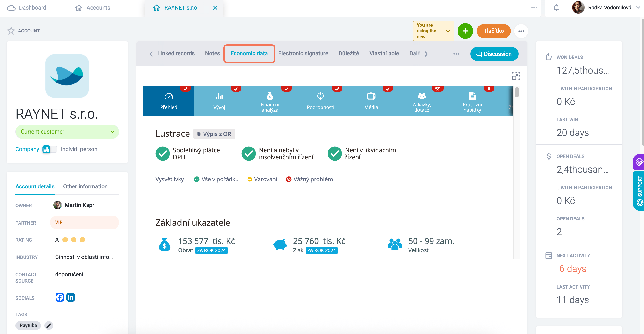Click the top bar three-dot overflow

[x=534, y=7]
